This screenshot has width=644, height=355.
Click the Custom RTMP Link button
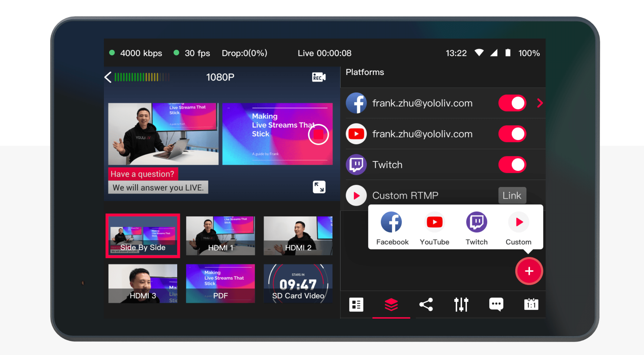(x=512, y=196)
